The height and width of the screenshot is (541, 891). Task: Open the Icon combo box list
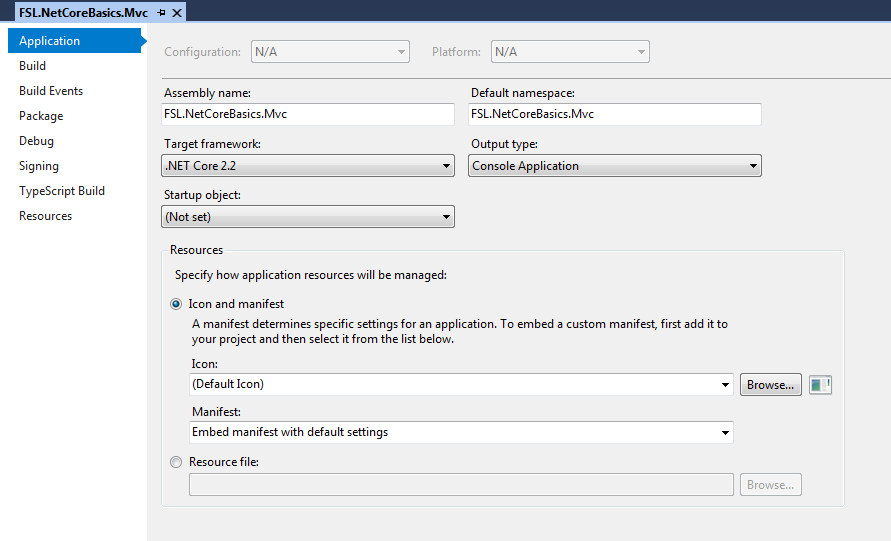tap(725, 385)
